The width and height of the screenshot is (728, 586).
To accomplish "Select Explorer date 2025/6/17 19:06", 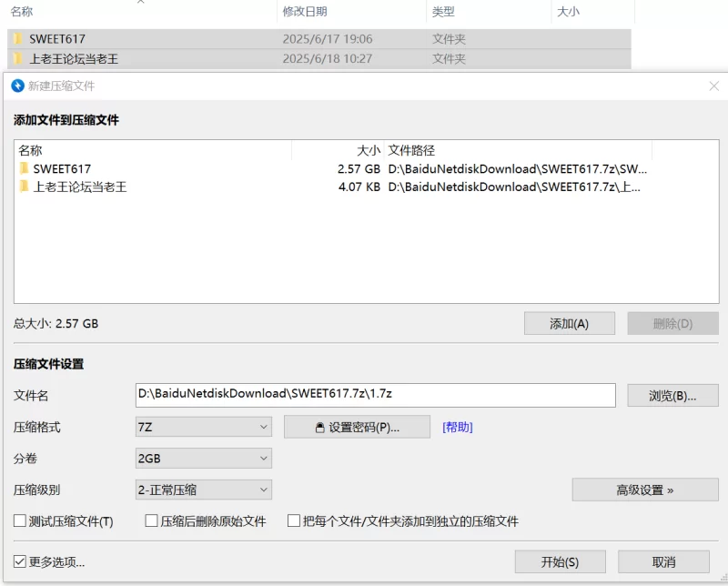I will 328,39.
